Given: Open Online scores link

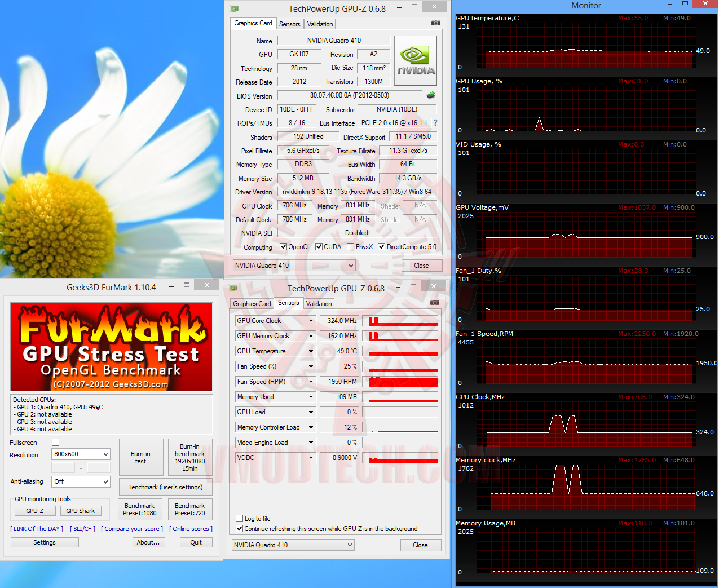Looking at the screenshot, I should 191,529.
